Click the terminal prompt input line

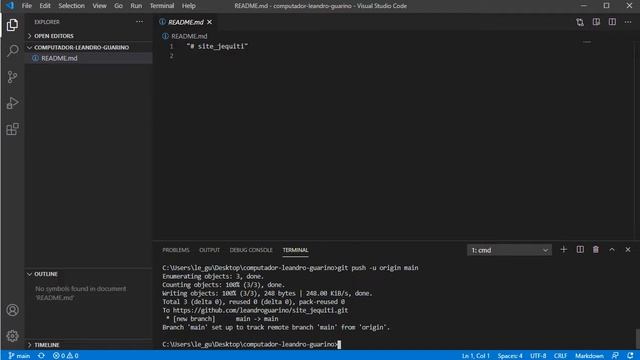tap(251, 344)
